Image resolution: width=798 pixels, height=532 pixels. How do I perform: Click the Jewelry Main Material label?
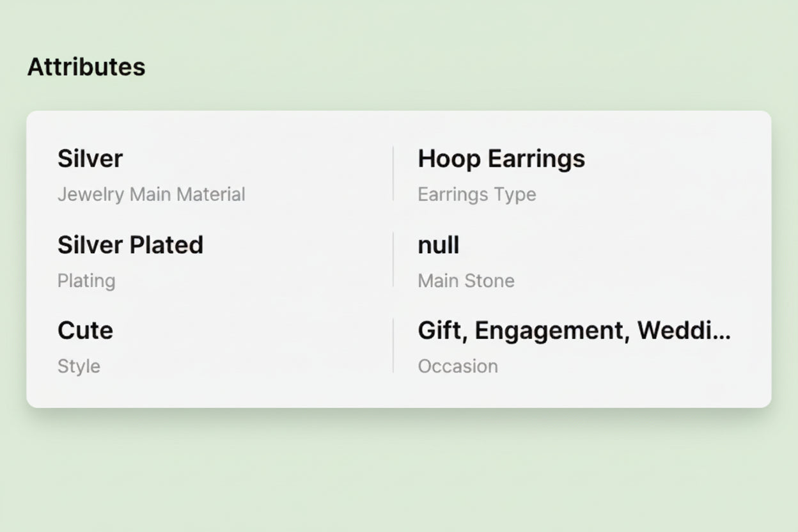coord(151,194)
